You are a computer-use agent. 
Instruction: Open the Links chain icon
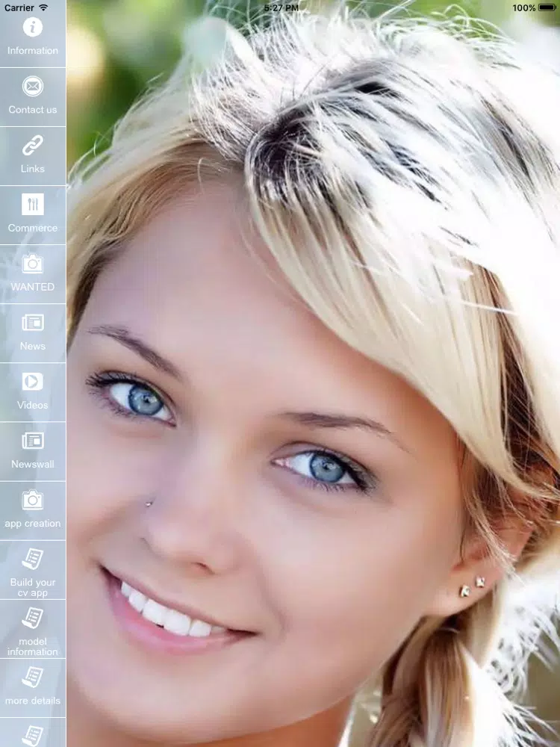click(x=32, y=146)
